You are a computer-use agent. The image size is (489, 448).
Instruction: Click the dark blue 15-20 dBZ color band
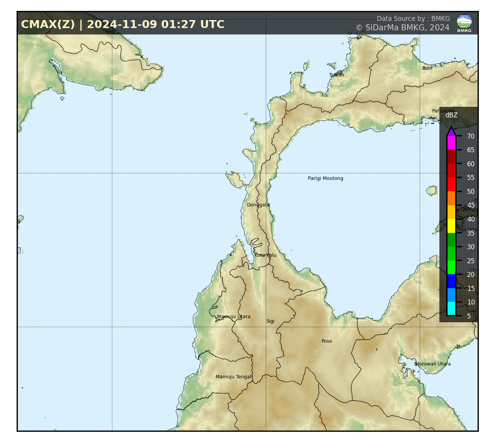(x=451, y=281)
